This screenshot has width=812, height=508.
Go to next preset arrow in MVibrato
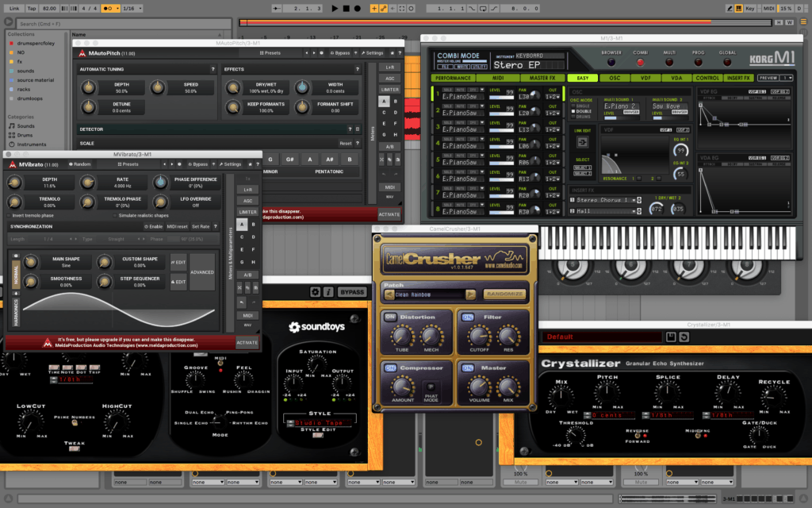pyautogui.click(x=172, y=164)
